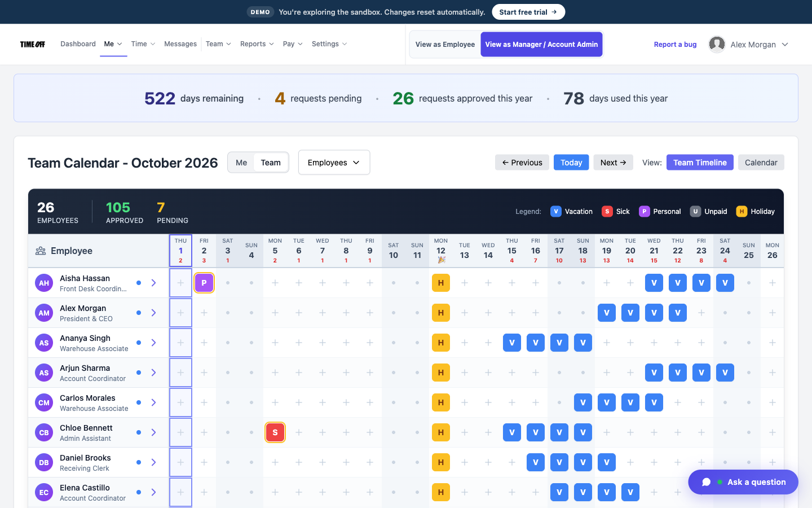Click Chloe Bennett's CB avatar
The height and width of the screenshot is (508, 812).
pos(44,432)
